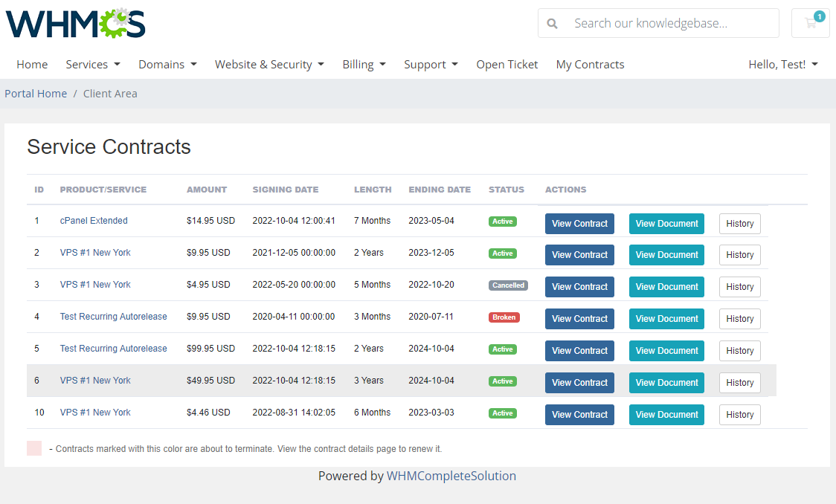836x504 pixels.
Task: Select Open Ticket in navigation
Action: (507, 65)
